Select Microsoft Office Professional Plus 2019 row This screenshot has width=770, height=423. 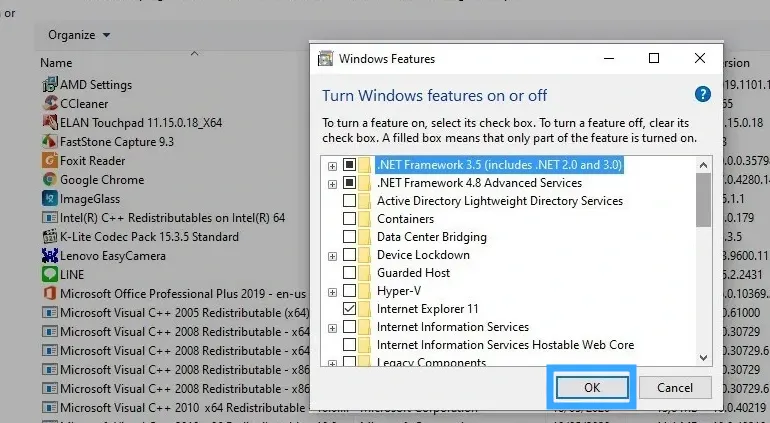tap(174, 294)
